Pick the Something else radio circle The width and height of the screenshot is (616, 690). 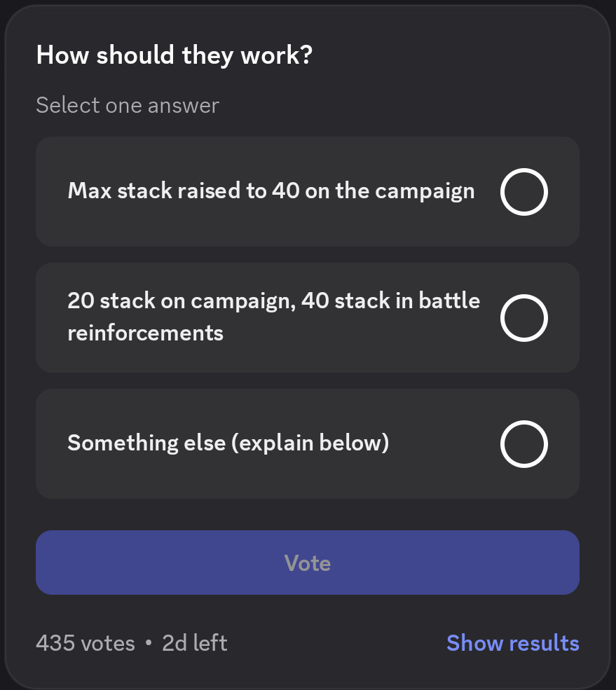(523, 444)
